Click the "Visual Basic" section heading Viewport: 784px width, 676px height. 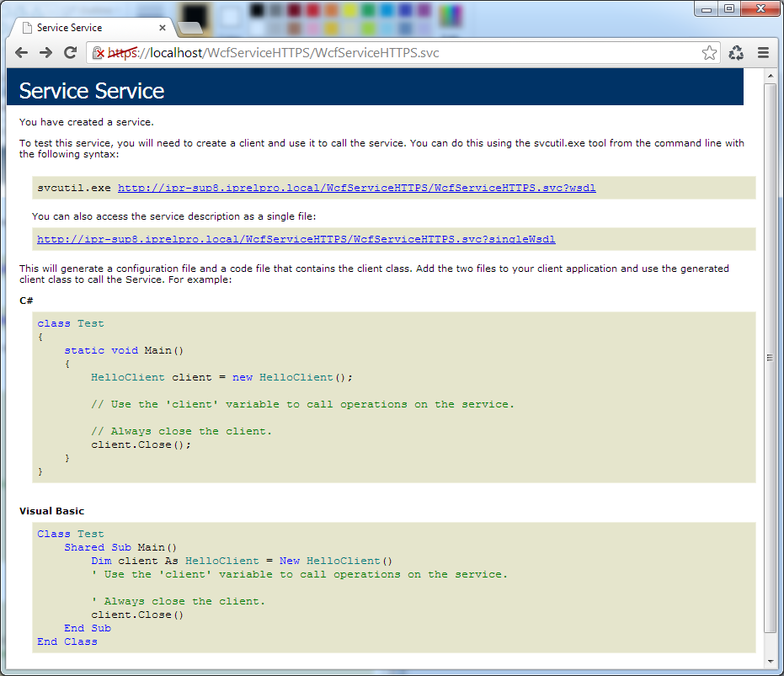pyautogui.click(x=52, y=511)
